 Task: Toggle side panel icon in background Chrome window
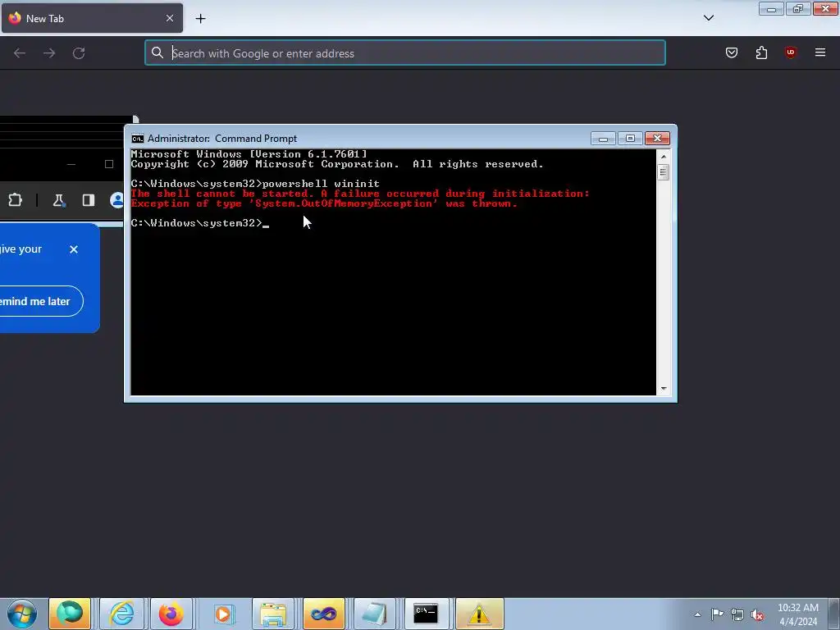pos(89,200)
